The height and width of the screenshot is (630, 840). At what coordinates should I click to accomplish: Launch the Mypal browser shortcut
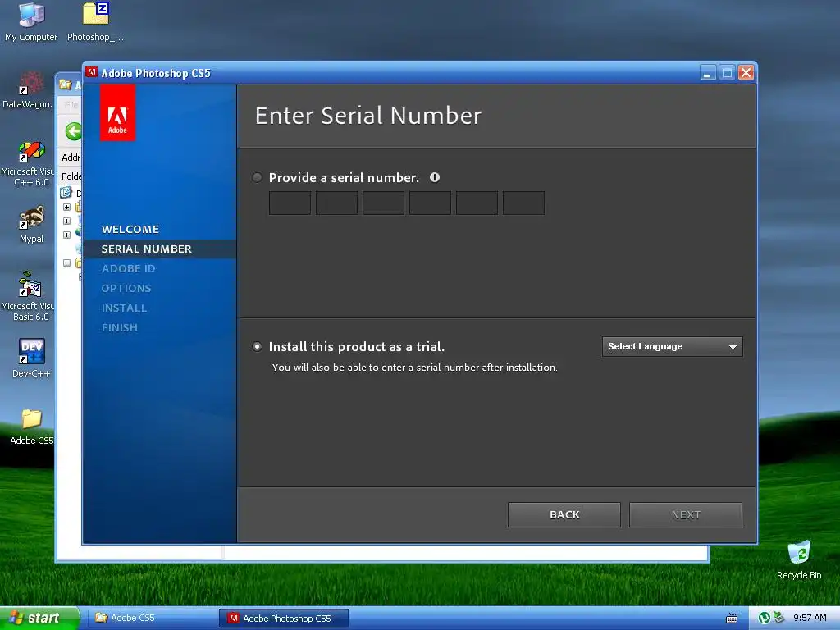[x=32, y=225]
